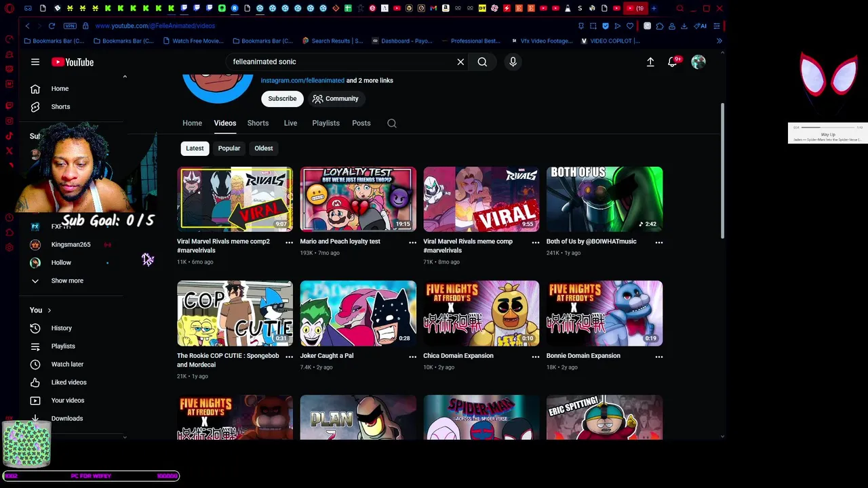Open options for Chica Domain Expansion
This screenshot has height=488, width=868.
tap(535, 357)
